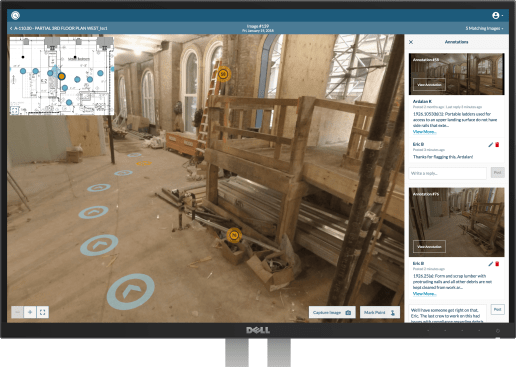
Task: Select the orange location dot on the minimap
Action: (x=61, y=76)
